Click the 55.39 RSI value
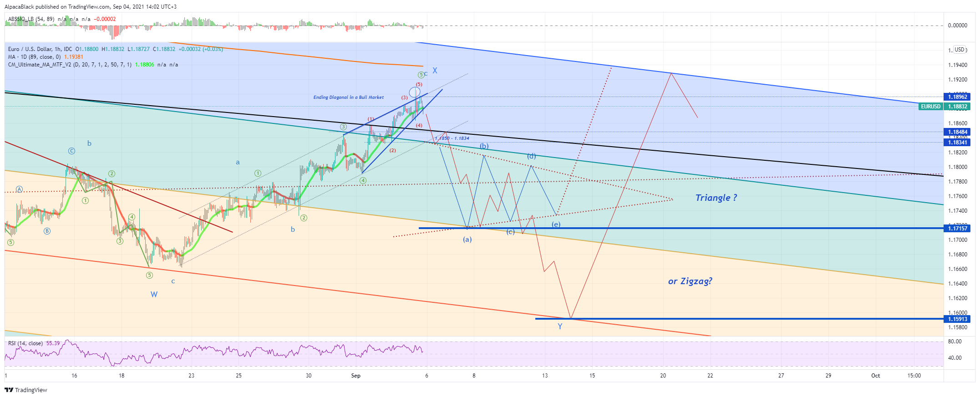The width and height of the screenshot is (980, 398). [x=53, y=343]
